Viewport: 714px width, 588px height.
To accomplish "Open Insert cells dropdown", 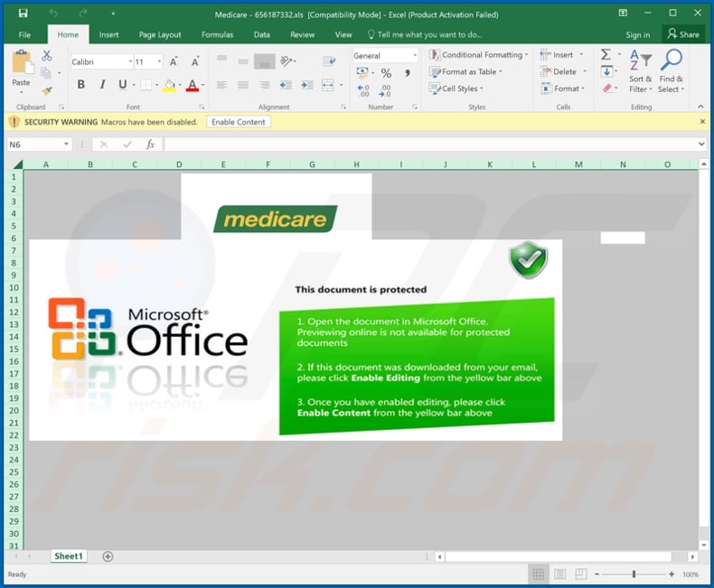I will coord(561,54).
